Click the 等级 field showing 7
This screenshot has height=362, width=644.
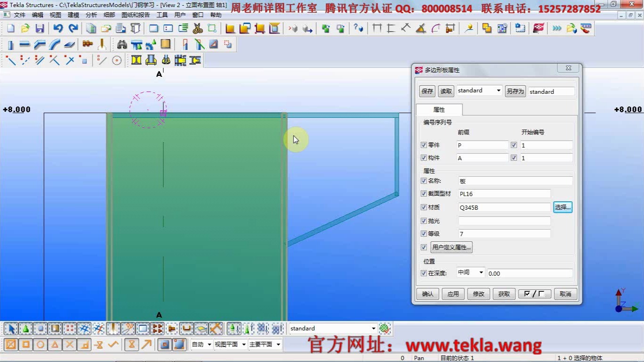(504, 234)
